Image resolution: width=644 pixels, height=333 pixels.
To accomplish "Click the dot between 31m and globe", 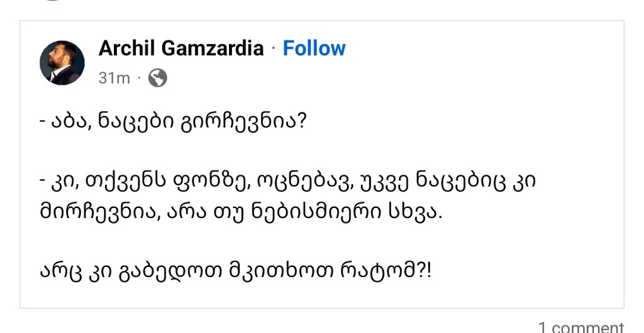I will tap(139, 79).
